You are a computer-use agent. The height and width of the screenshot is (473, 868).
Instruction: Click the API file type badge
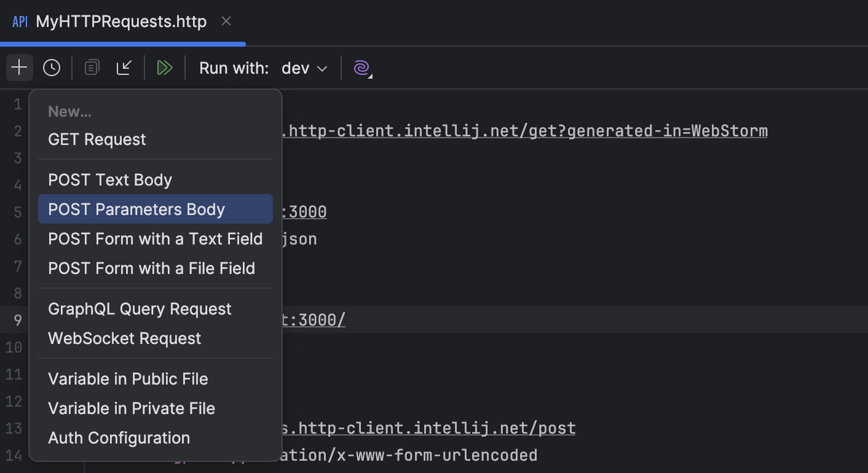20,21
